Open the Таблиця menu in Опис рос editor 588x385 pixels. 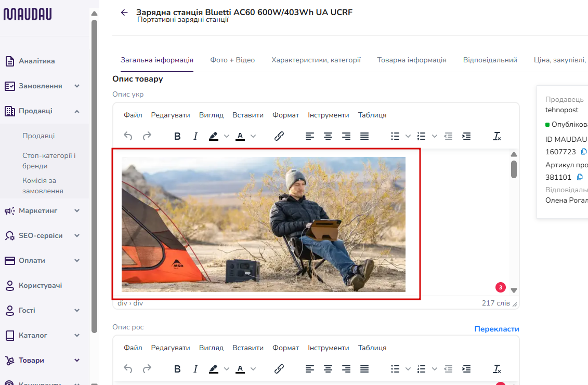[x=372, y=348]
